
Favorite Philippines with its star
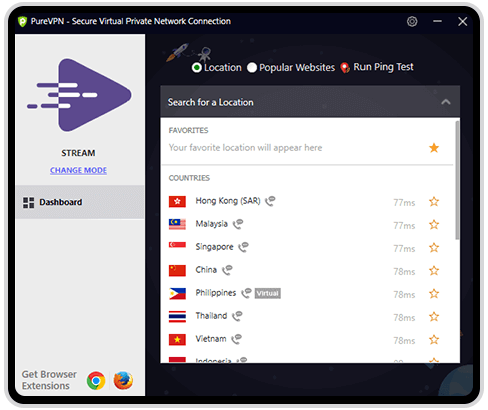434,294
